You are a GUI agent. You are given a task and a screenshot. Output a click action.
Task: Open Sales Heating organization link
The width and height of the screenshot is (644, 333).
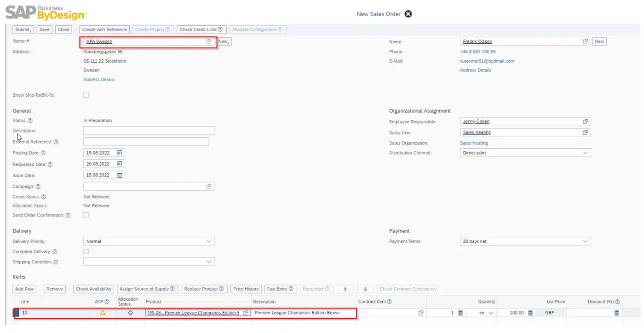474,143
